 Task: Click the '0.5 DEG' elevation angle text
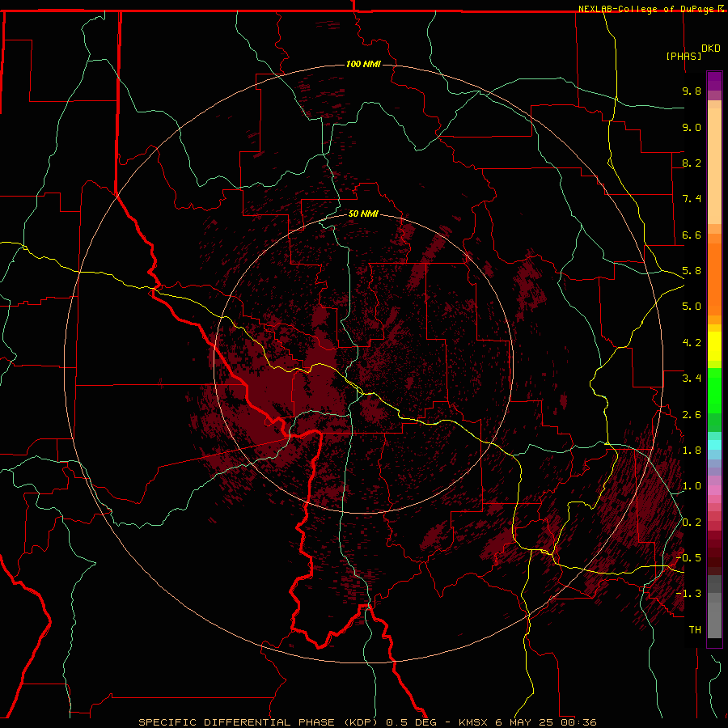click(x=412, y=722)
